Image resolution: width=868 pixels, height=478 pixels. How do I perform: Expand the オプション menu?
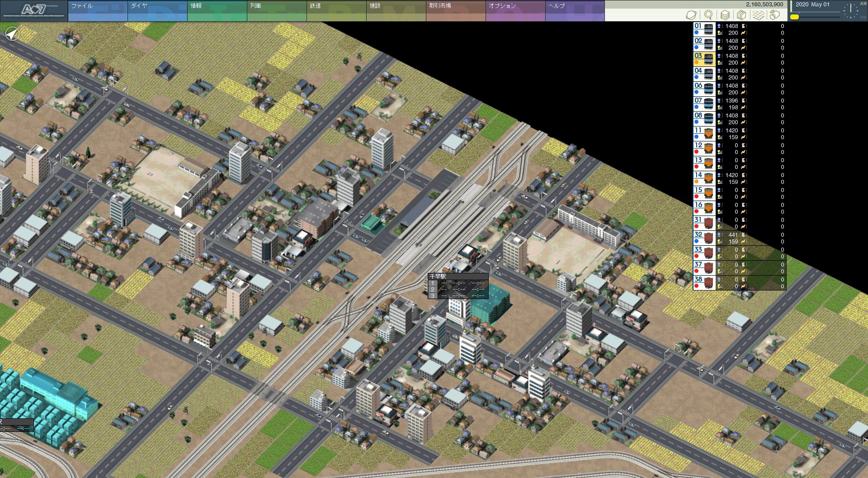(x=515, y=10)
